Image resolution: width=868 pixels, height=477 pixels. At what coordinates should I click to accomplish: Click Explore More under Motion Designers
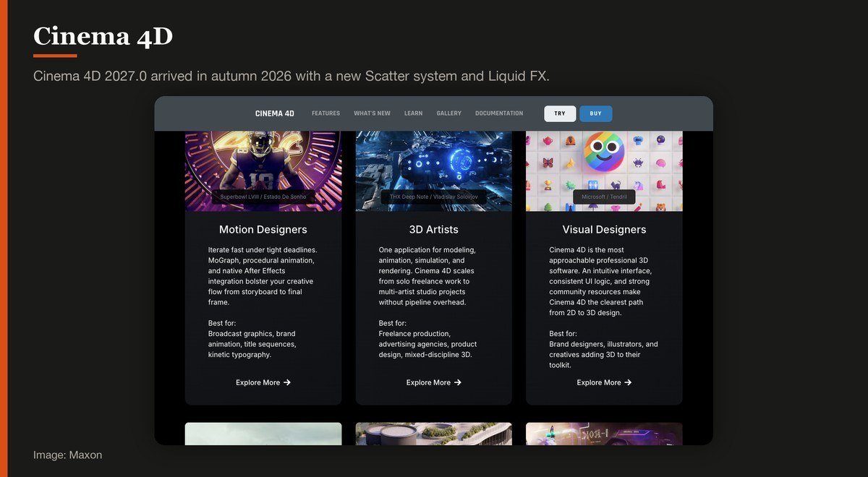point(263,382)
